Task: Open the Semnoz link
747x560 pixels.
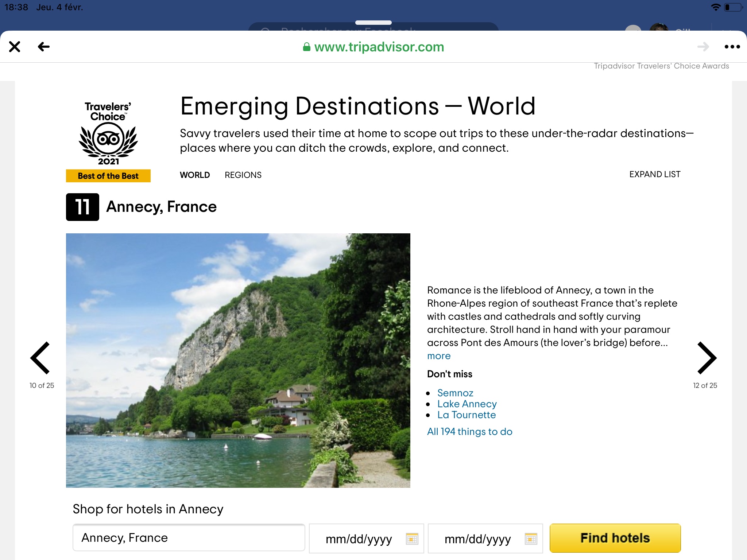Action: click(x=455, y=393)
